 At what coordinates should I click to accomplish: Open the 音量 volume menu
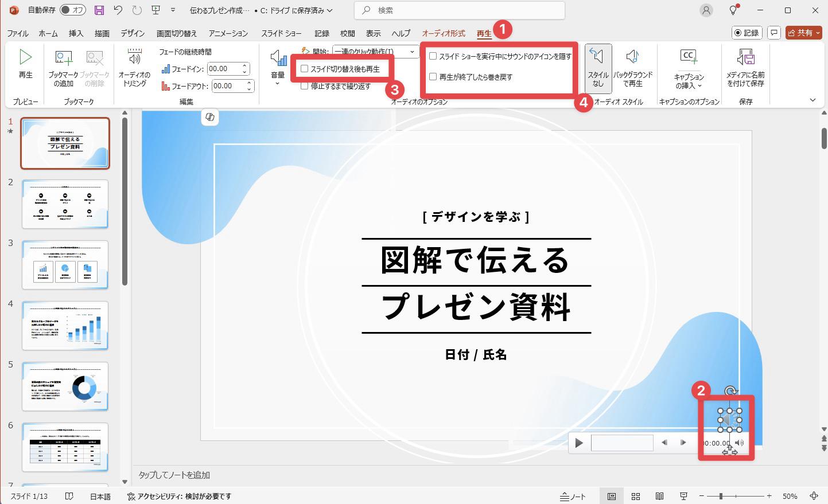[x=278, y=68]
